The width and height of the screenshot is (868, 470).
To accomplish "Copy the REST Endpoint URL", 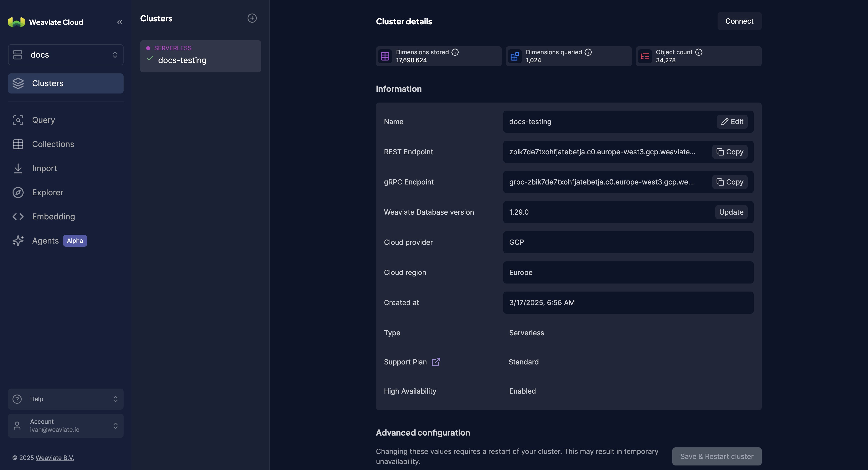I will pyautogui.click(x=730, y=152).
